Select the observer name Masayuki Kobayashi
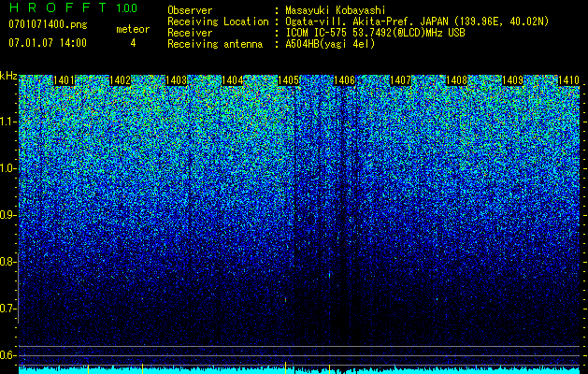Viewport: 588px width, 374px height. 336,10
